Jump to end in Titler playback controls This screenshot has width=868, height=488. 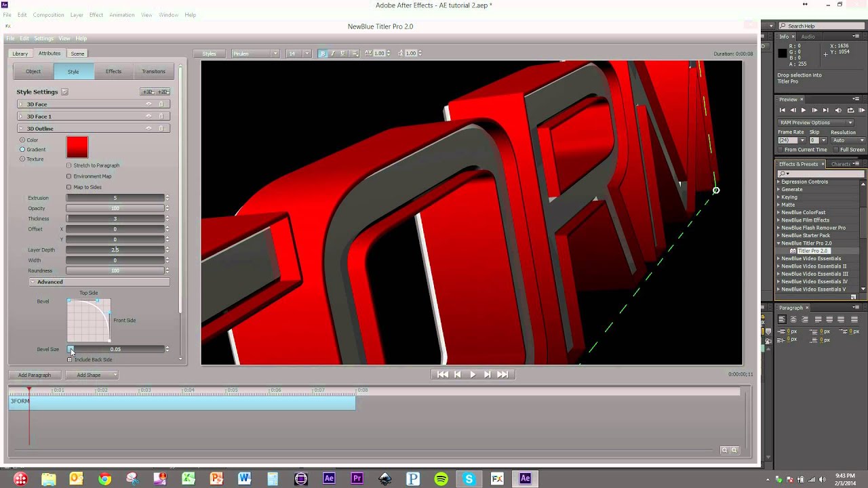(502, 374)
